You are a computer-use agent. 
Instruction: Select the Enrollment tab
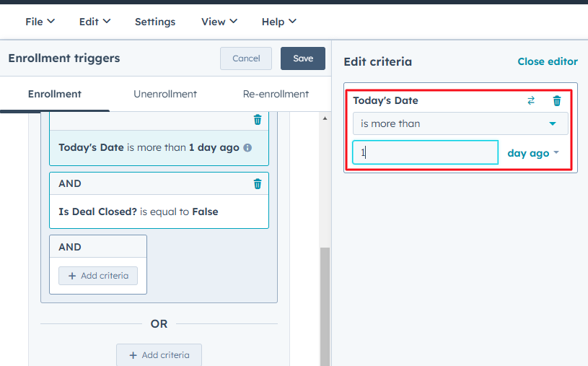point(55,94)
